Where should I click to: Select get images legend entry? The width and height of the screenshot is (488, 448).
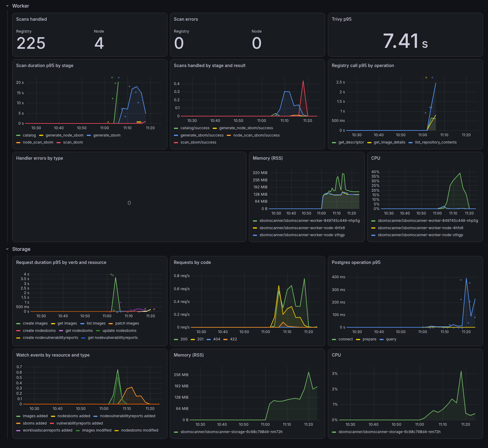pos(67,323)
